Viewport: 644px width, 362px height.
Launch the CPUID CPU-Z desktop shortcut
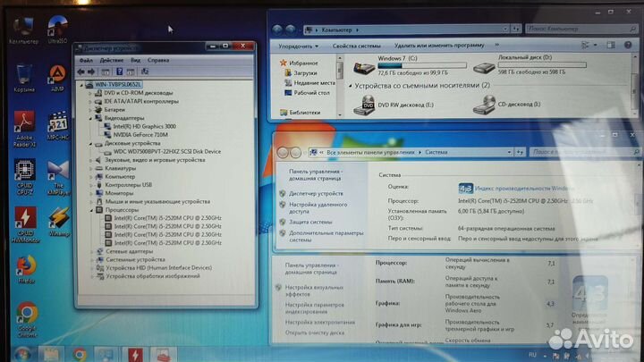[25, 176]
